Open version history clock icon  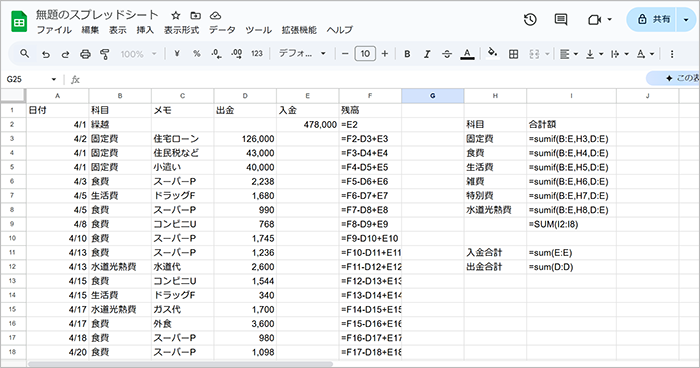pos(530,20)
